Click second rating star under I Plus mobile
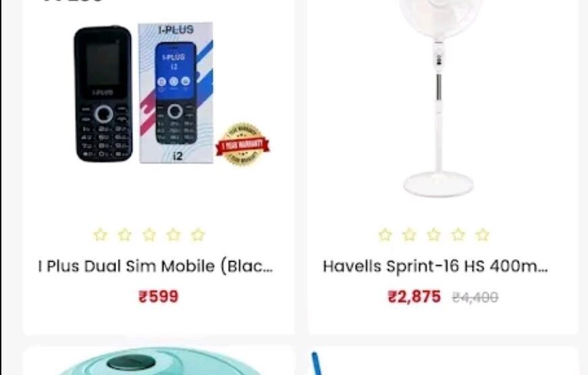 coord(124,235)
